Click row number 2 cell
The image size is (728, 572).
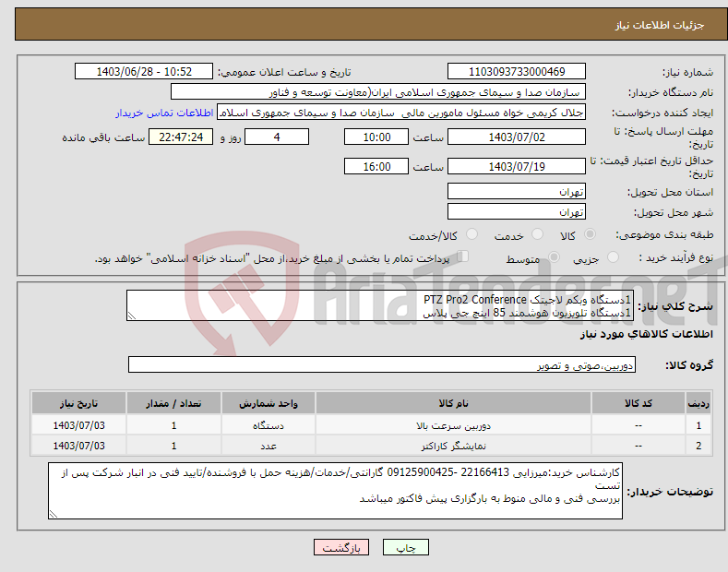(698, 446)
